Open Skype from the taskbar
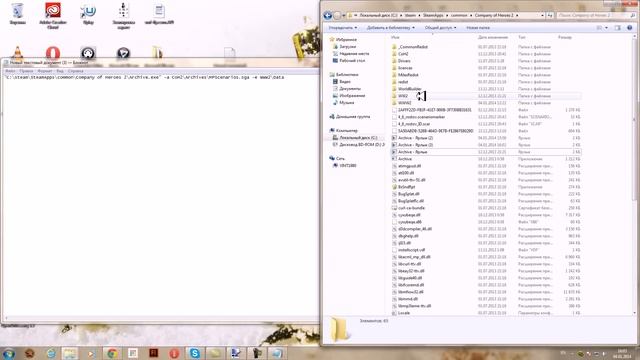 195,353
